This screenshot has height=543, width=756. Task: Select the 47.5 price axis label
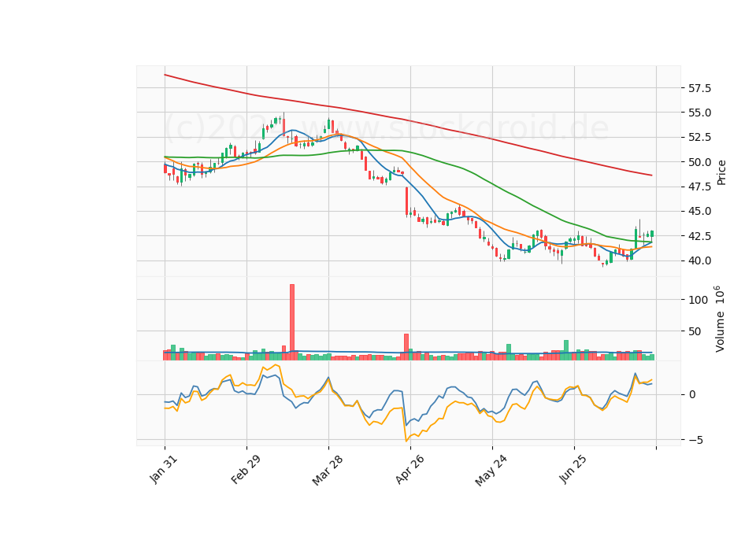pyautogui.click(x=699, y=187)
